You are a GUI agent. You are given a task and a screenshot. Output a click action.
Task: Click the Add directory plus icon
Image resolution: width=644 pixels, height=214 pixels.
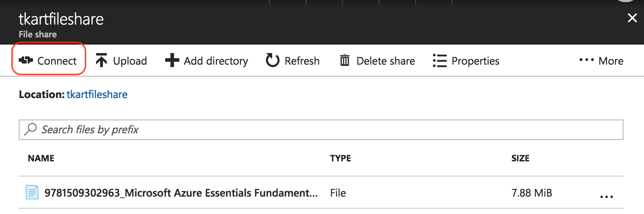click(x=172, y=61)
